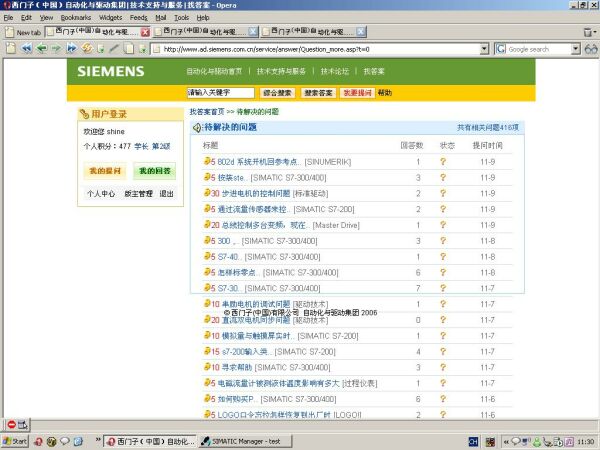Click the keyword search input field

pyautogui.click(x=221, y=93)
